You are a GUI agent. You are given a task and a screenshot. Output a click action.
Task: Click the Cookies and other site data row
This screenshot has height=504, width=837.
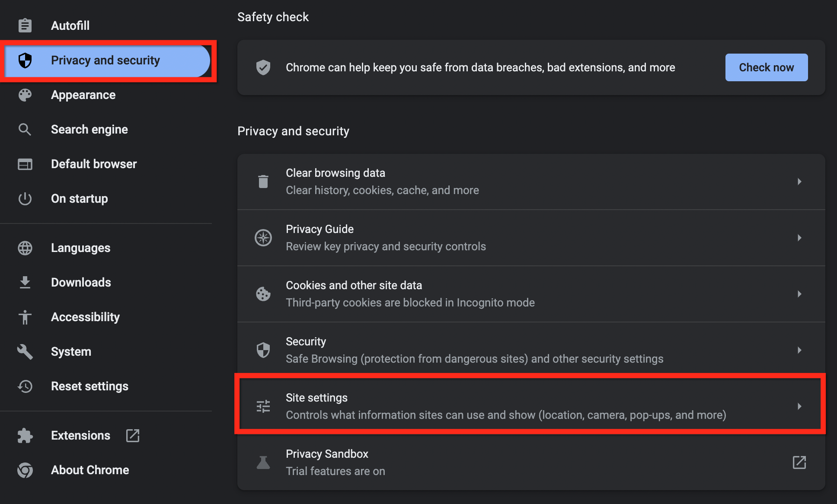tap(531, 293)
